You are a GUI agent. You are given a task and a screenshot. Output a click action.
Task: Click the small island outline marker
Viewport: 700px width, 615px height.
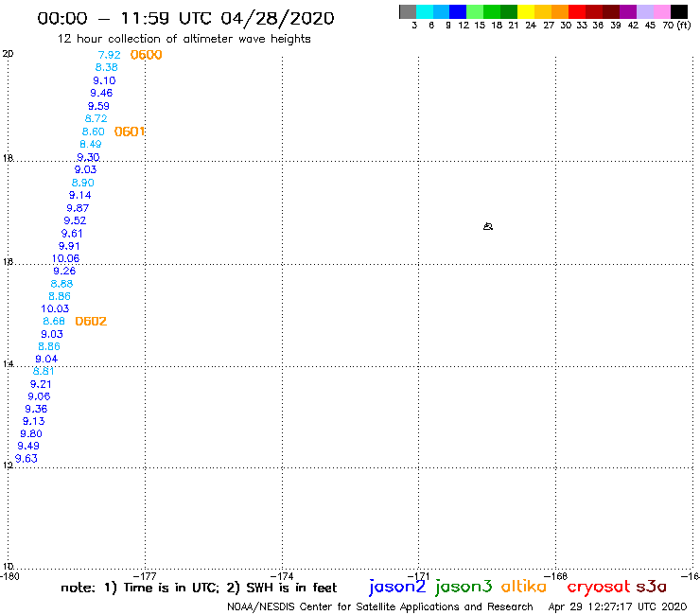[x=488, y=226]
